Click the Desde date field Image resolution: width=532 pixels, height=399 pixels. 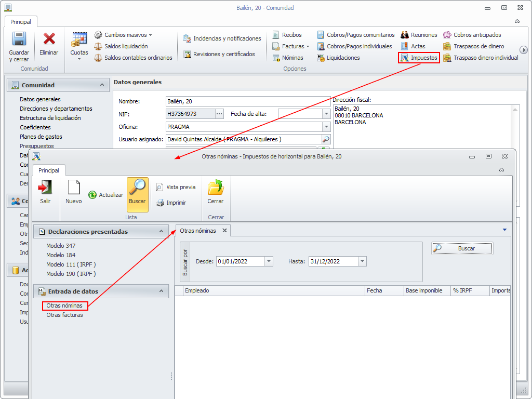point(241,261)
